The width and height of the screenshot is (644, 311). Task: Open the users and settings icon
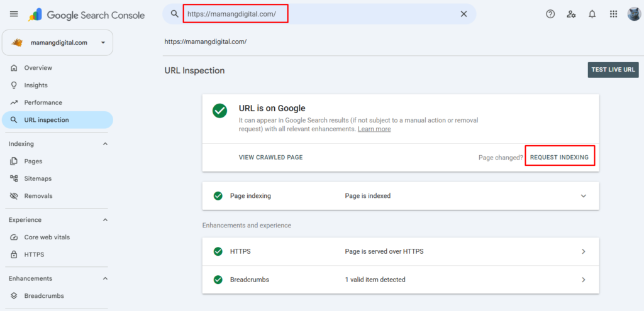click(571, 14)
